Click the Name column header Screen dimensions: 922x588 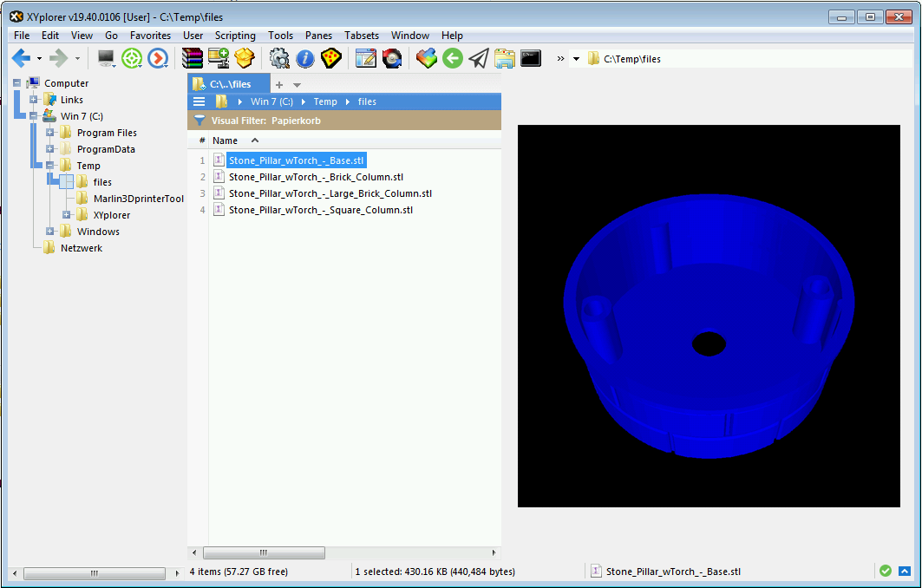point(226,140)
